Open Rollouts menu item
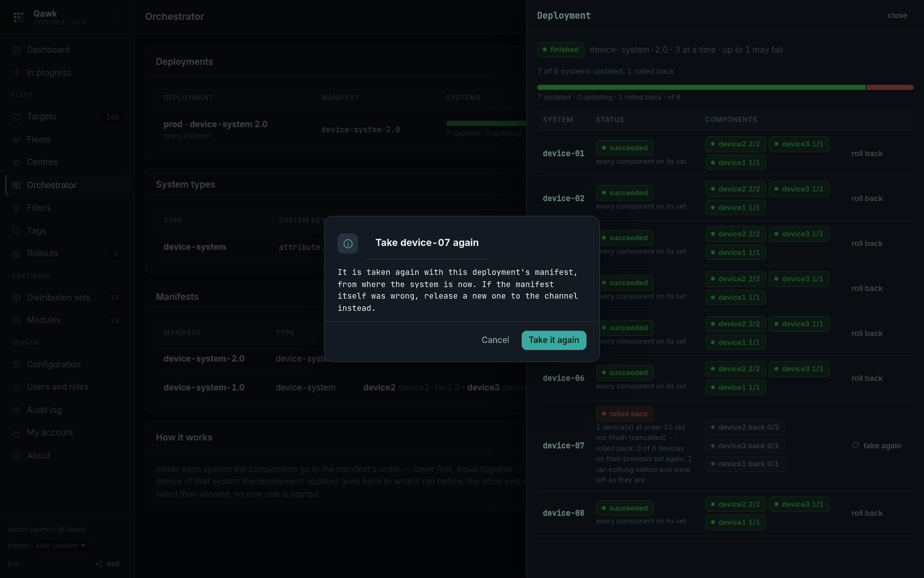This screenshot has width=924, height=578. (67, 253)
